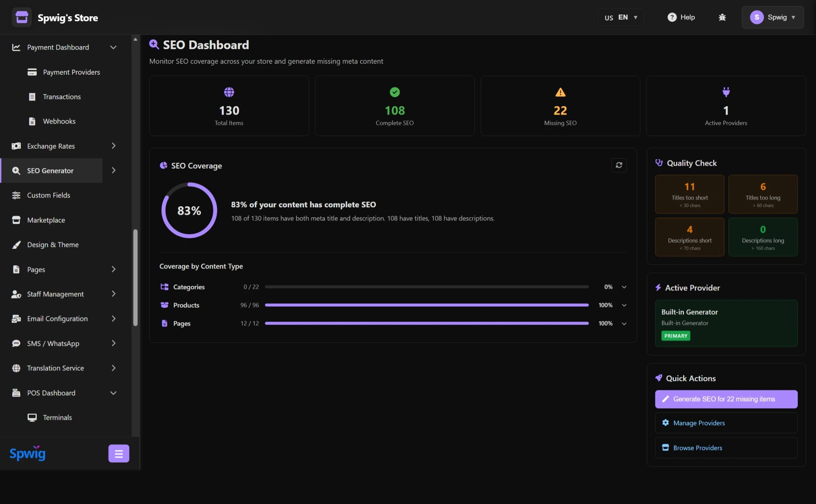This screenshot has width=816, height=504.
Task: Expand the Categories coverage row
Action: coord(624,287)
